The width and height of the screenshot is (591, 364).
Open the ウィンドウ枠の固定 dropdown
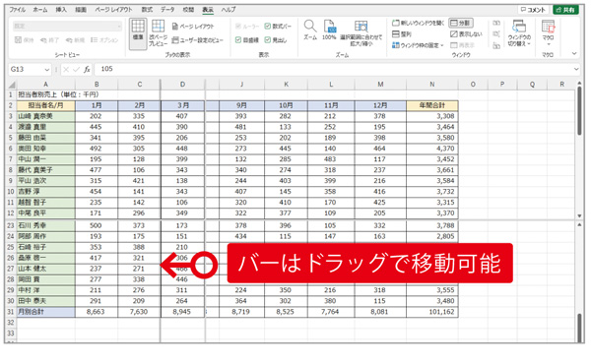pos(418,45)
